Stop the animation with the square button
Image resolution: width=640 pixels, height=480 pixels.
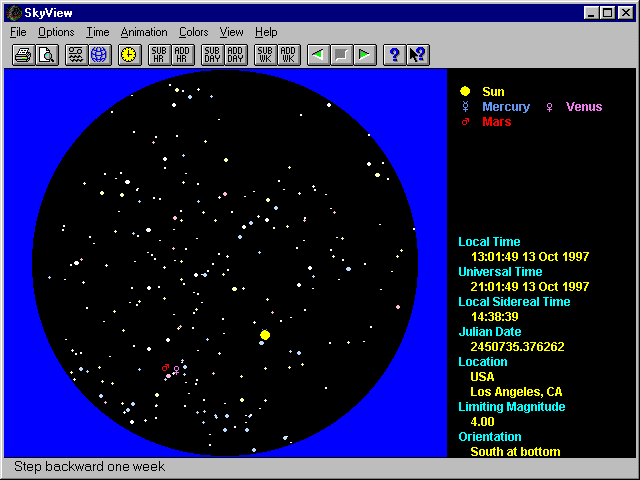(x=341, y=55)
